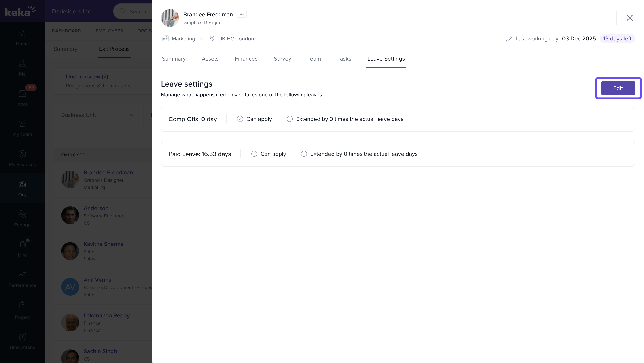644x363 pixels.
Task: Open the My Team sidebar icon
Action: pyautogui.click(x=22, y=124)
